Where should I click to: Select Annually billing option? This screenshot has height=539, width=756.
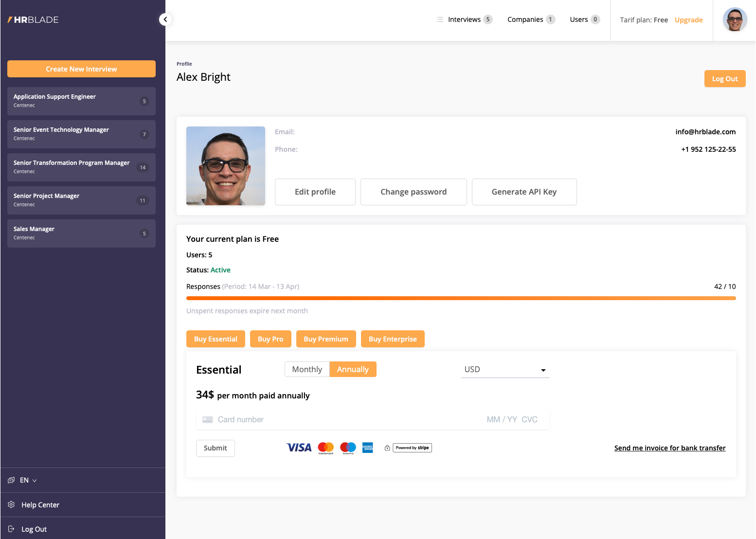353,369
